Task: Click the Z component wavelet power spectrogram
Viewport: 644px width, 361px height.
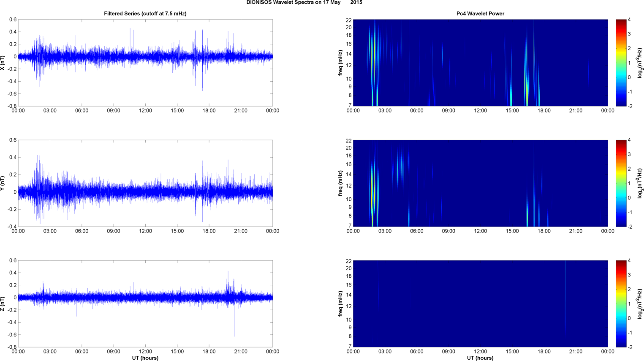Action: tap(480, 304)
